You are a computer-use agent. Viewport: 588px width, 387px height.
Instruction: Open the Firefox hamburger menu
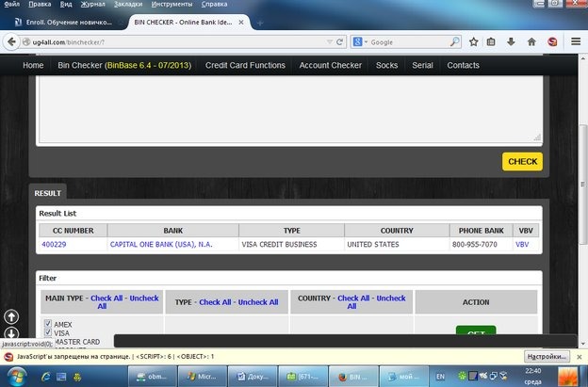pyautogui.click(x=576, y=41)
